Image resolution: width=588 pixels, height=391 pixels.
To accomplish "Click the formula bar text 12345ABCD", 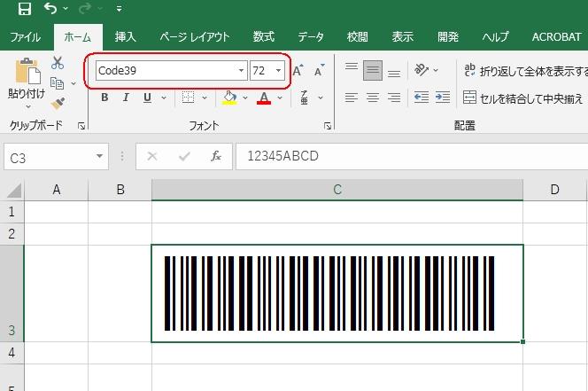I will click(x=282, y=156).
